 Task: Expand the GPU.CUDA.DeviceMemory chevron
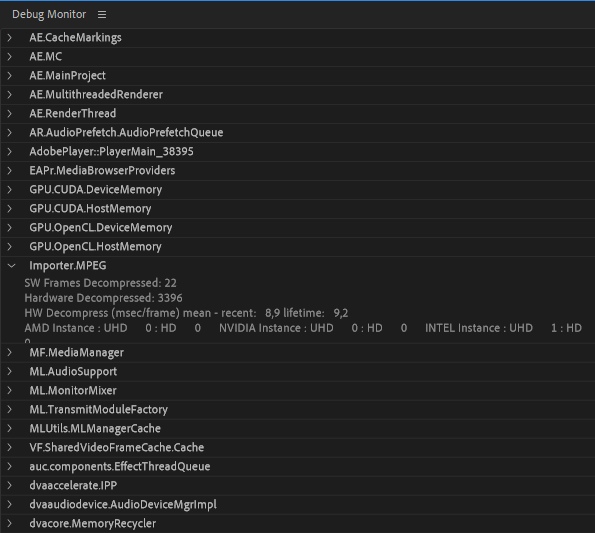point(10,189)
